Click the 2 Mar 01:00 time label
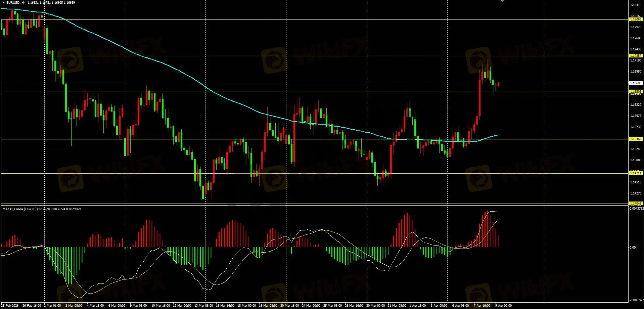644x309 pixels. click(52, 306)
